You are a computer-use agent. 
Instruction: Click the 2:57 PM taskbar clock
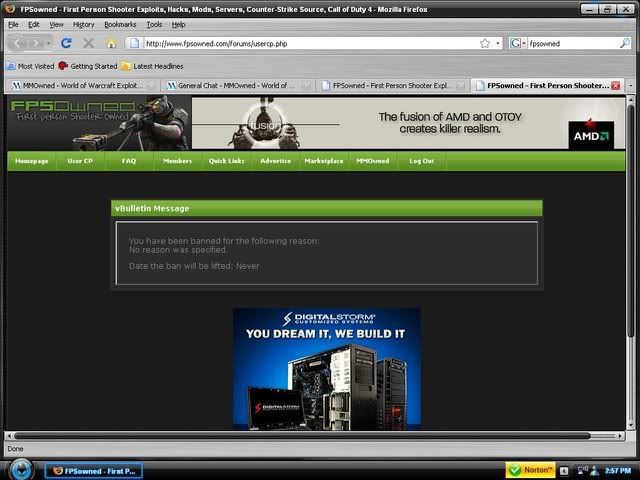pyautogui.click(x=618, y=471)
